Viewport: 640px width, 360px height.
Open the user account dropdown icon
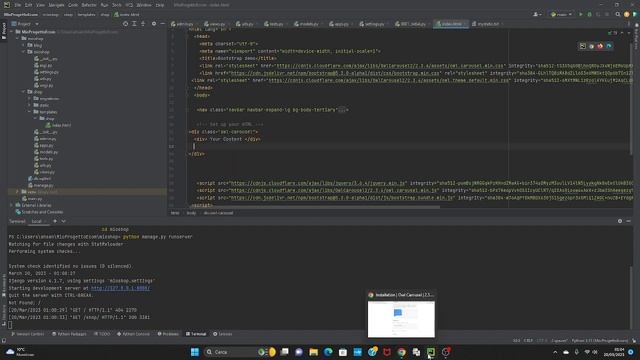(x=537, y=14)
